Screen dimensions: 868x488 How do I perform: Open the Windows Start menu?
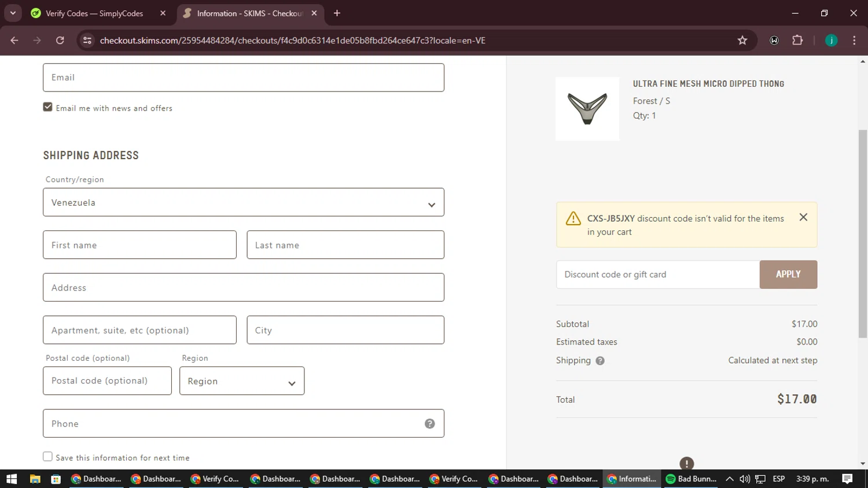click(x=12, y=479)
